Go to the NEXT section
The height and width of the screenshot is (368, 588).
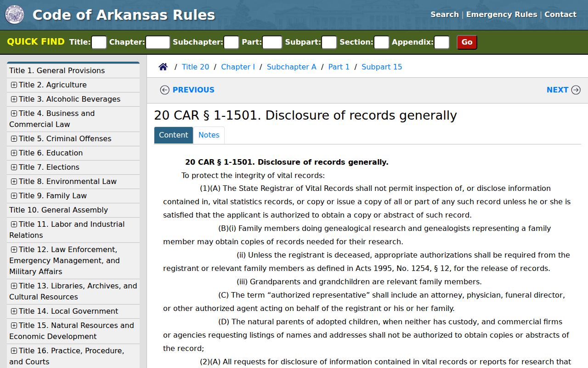[557, 90]
